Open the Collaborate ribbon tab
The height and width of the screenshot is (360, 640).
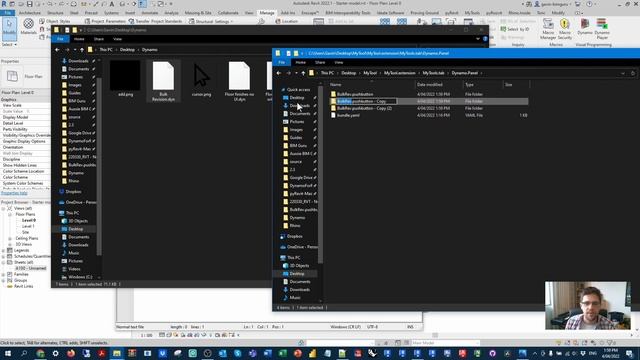[x=228, y=13]
